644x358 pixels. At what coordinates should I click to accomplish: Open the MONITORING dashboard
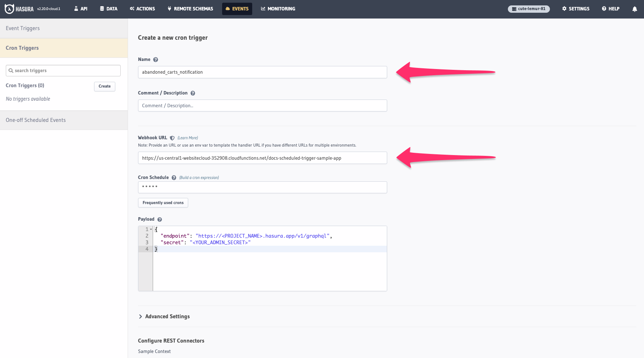click(x=278, y=8)
